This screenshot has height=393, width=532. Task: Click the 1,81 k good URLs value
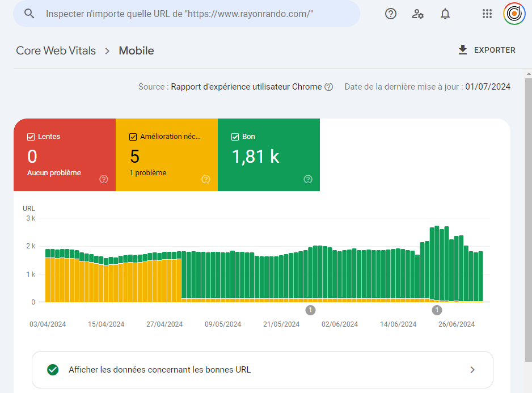(x=255, y=157)
